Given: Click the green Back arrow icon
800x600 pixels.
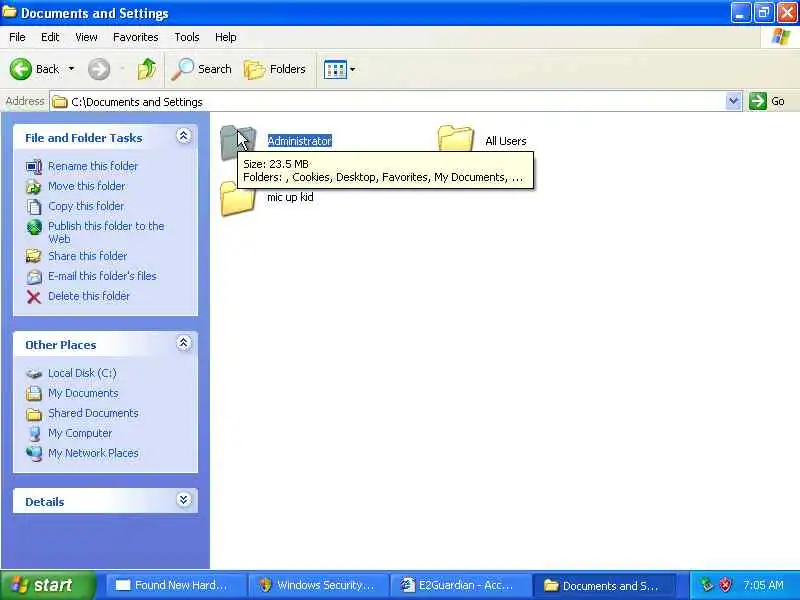Looking at the screenshot, I should click(20, 69).
